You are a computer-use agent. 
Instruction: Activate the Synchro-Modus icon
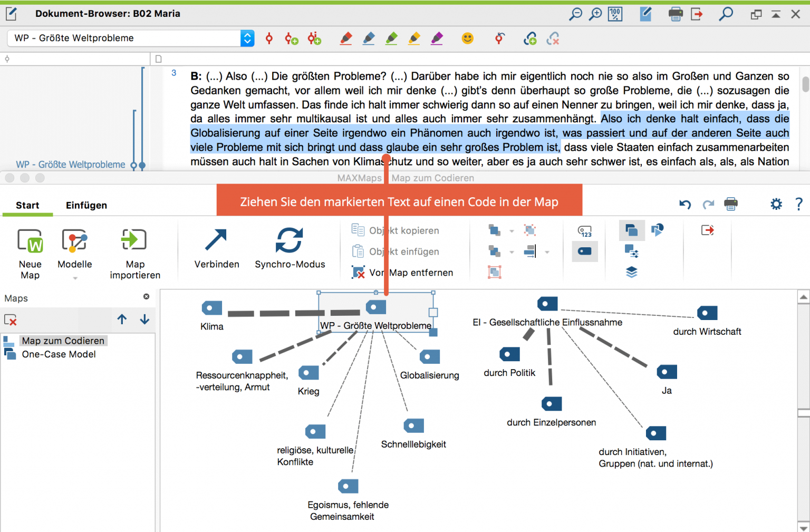[x=290, y=240]
